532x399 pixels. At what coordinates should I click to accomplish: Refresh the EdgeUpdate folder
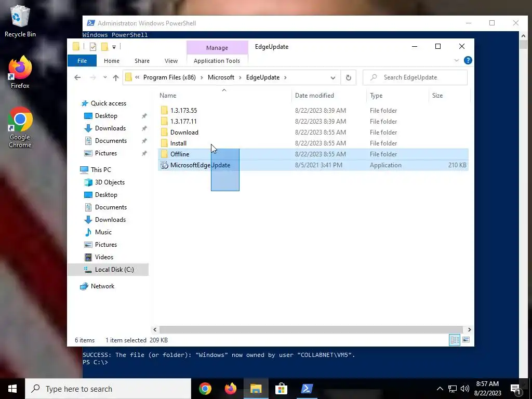click(x=349, y=78)
